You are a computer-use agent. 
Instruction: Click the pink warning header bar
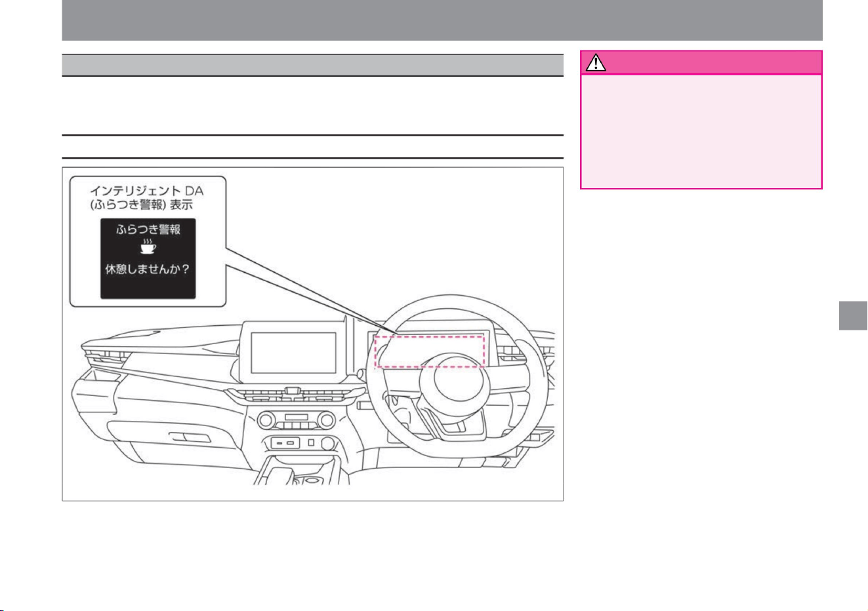pyautogui.click(x=701, y=62)
